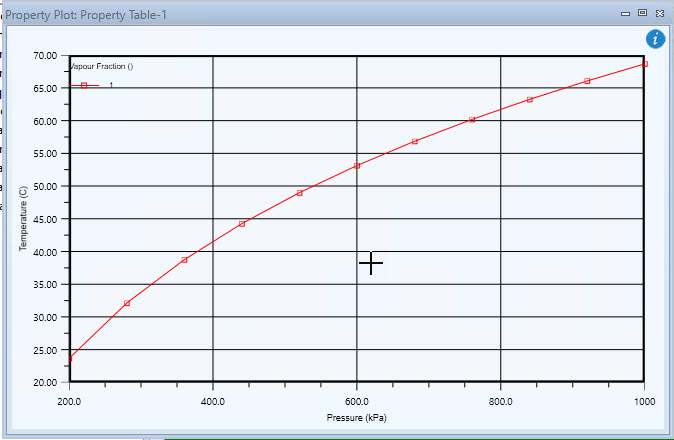Select the data point marker at 600 kPa

(357, 166)
